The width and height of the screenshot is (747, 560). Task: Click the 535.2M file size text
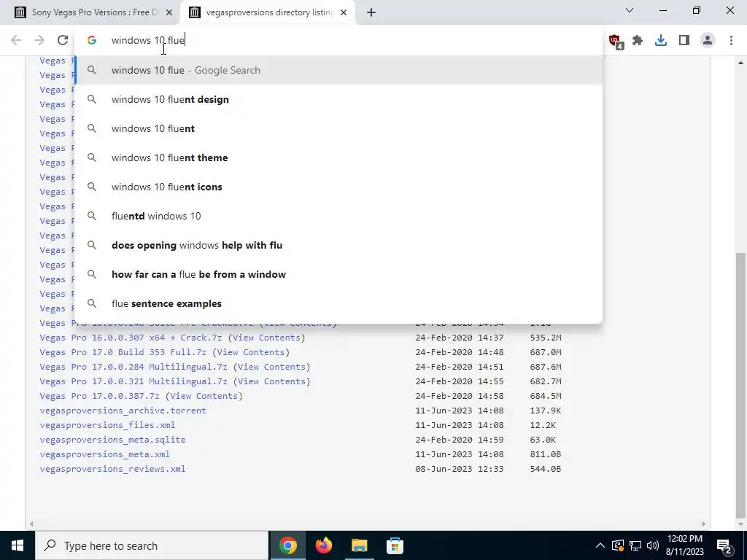coord(546,338)
